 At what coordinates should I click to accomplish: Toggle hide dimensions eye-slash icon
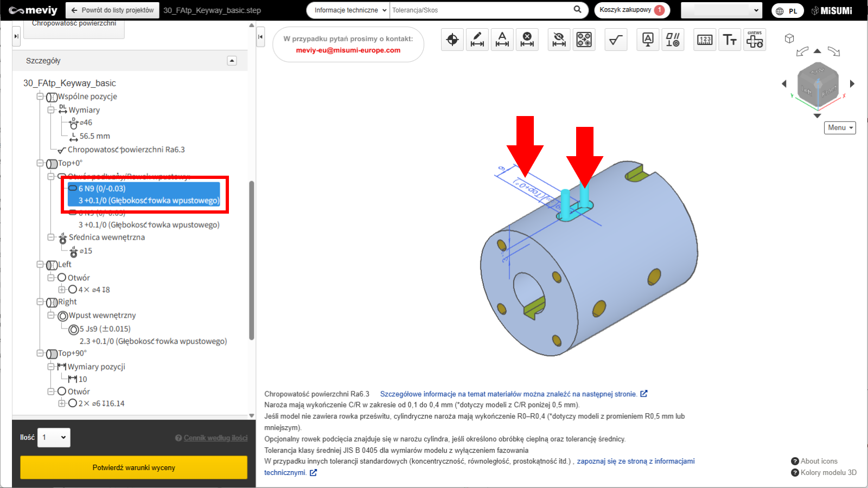pos(559,40)
